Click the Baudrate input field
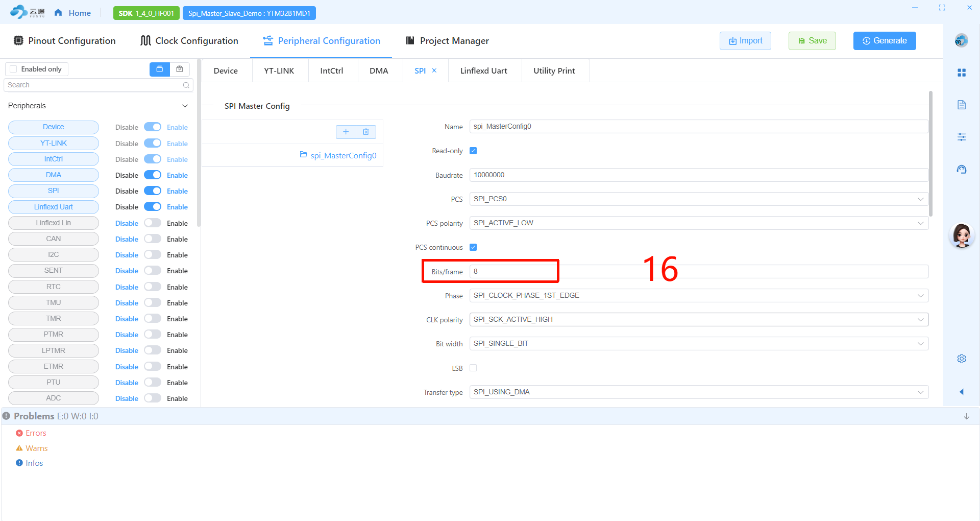Screen dimensions: 980x521 (x=698, y=175)
